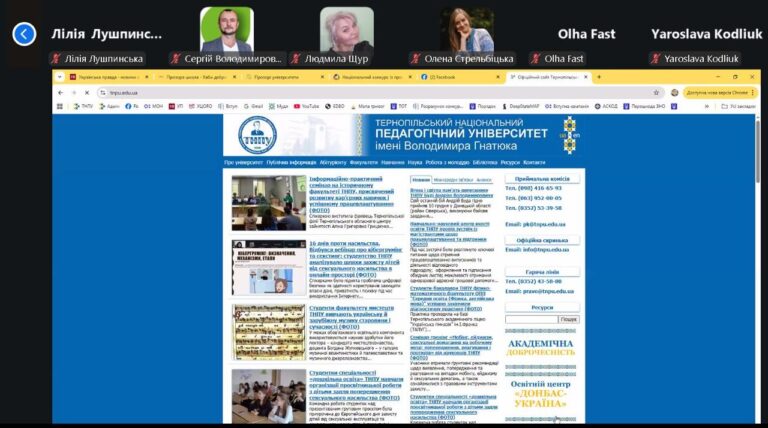Open Факультети menu item
Screen dimensions: 768x428
click(364, 163)
